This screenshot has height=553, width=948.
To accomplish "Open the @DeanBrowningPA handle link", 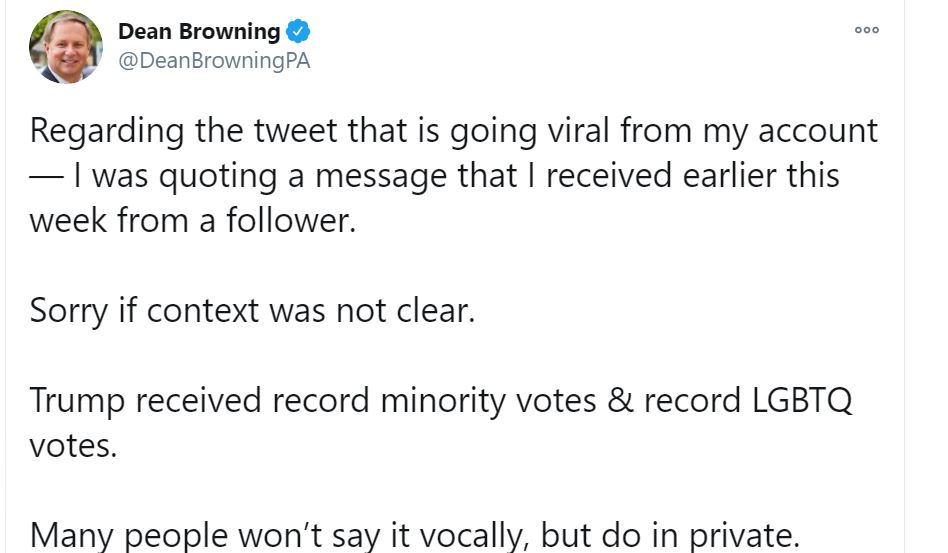I will click(214, 60).
